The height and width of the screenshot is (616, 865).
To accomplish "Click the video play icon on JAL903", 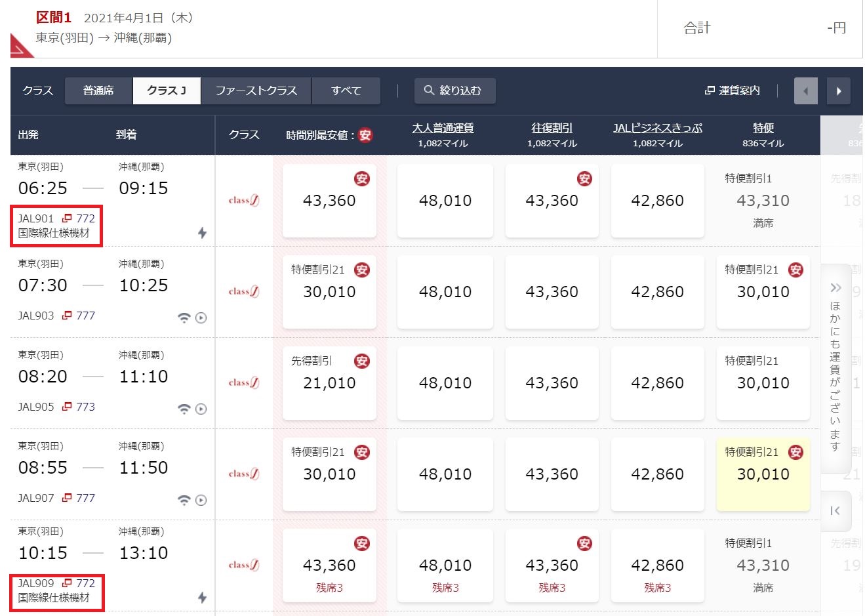I will (x=201, y=318).
